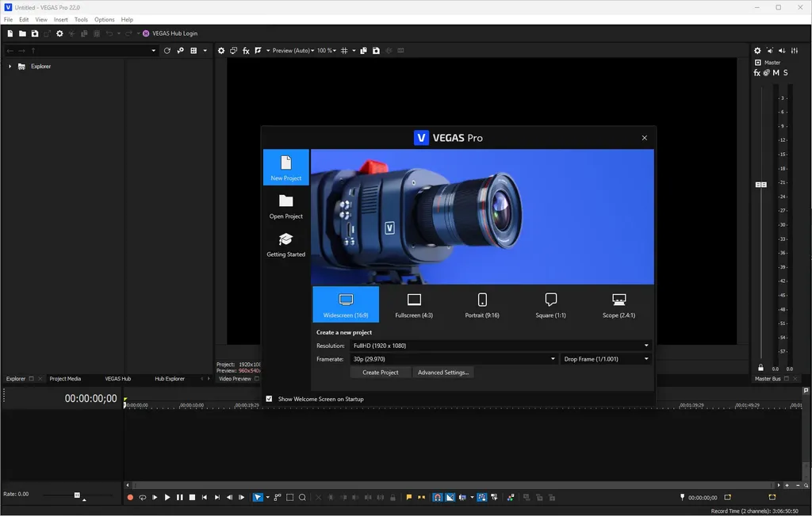The width and height of the screenshot is (812, 516).
Task: Insert a marker flag icon
Action: 409,497
